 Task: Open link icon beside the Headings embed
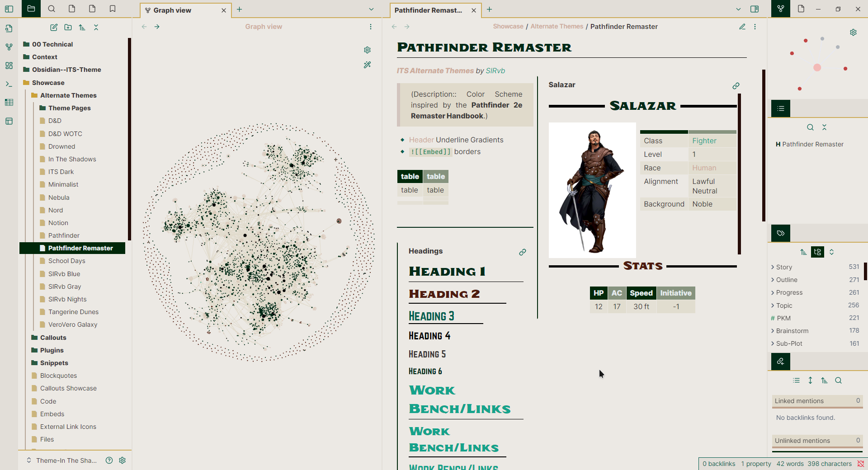(x=523, y=252)
